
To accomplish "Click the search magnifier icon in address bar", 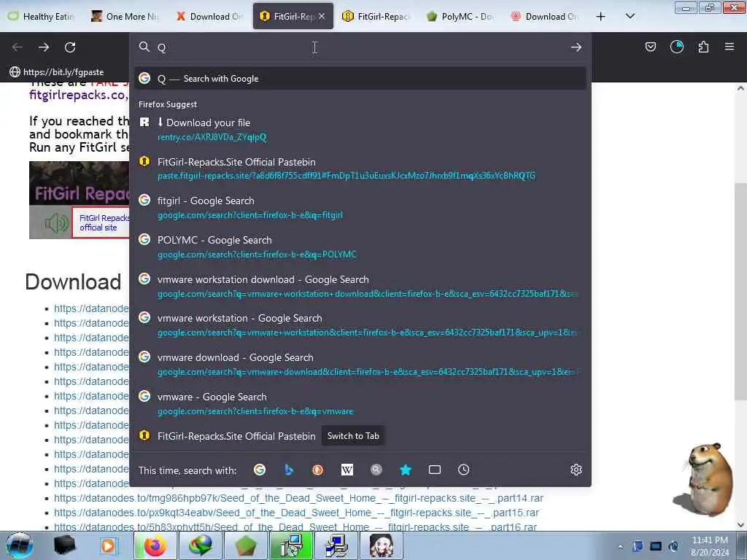I will [x=144, y=47].
